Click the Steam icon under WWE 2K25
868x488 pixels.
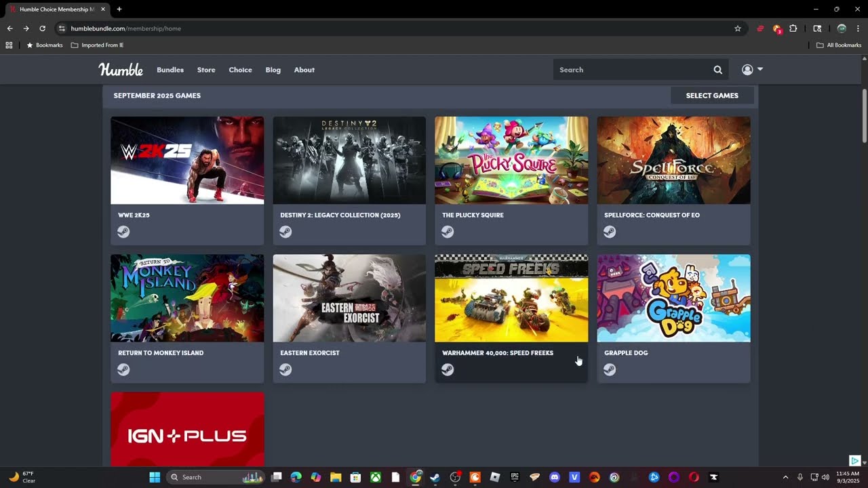click(x=123, y=232)
